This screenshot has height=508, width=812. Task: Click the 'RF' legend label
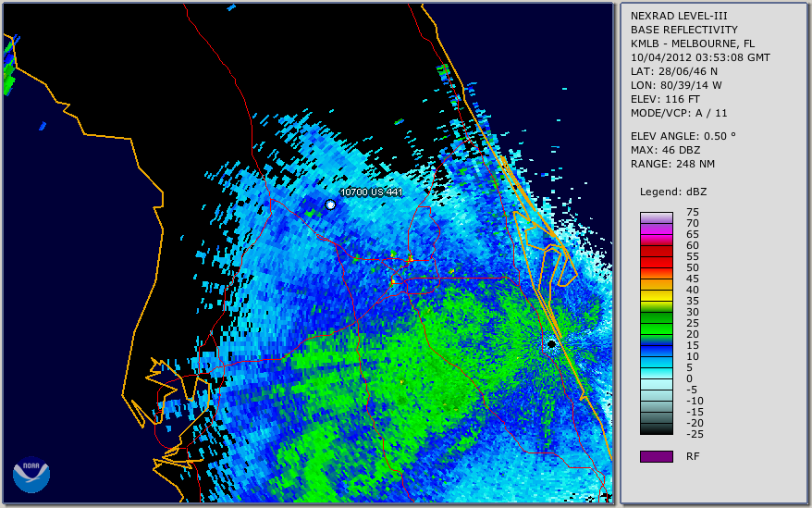(x=693, y=456)
